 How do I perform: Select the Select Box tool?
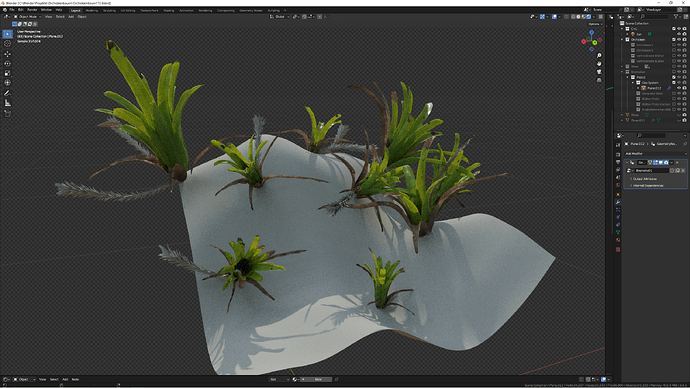7,34
